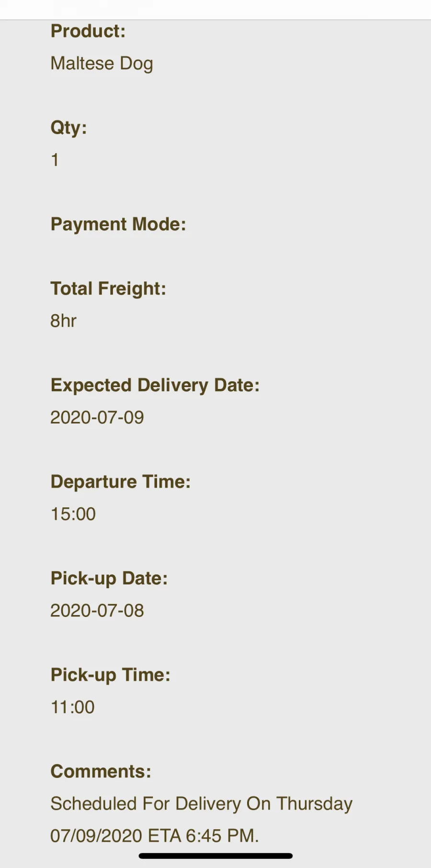Tap the Departure Time label

pos(121,482)
